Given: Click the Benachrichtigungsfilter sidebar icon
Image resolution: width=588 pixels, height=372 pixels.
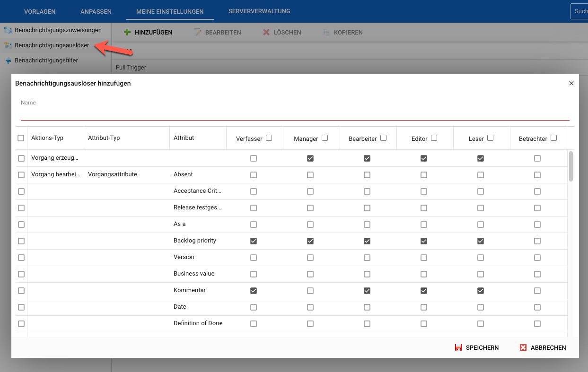Looking at the screenshot, I should [8, 61].
